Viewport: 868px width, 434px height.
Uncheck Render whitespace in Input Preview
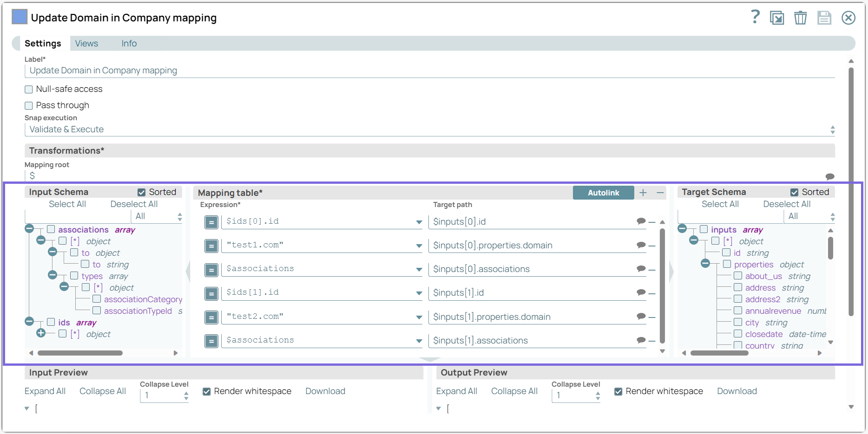[207, 391]
